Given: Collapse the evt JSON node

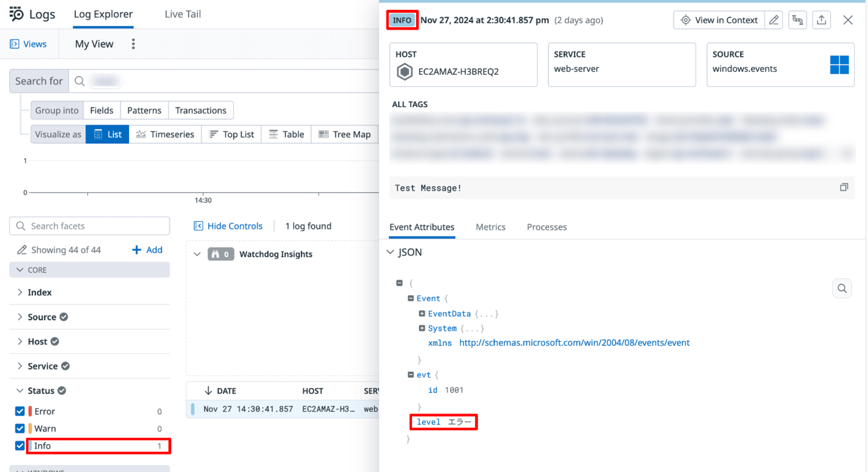Looking at the screenshot, I should tap(411, 375).
